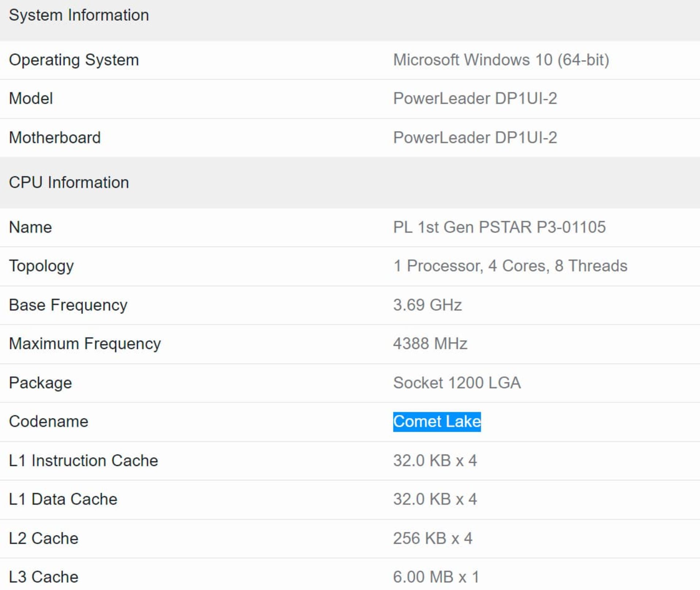Click the Base Frequency label
Viewport: 700px width, 590px height.
coord(68,306)
